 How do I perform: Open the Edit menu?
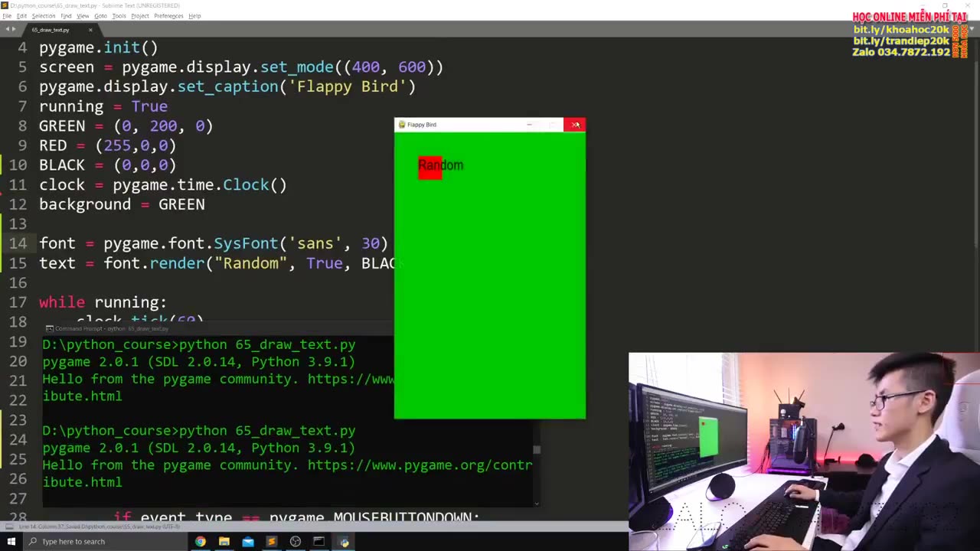coord(21,15)
